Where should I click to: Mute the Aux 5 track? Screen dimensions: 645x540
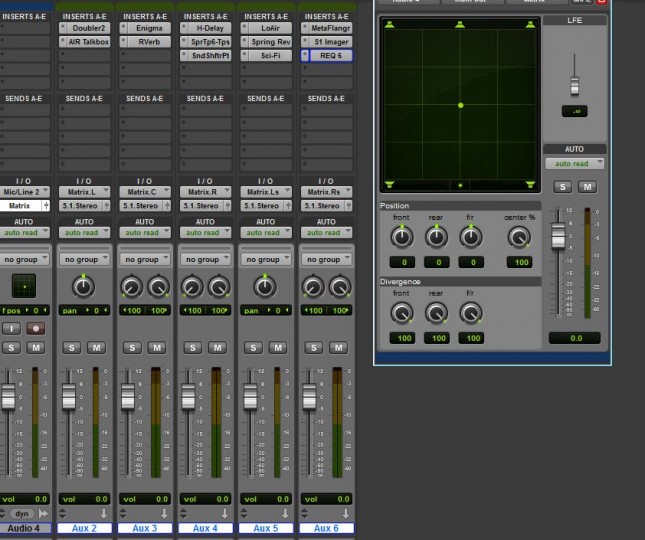coord(278,347)
